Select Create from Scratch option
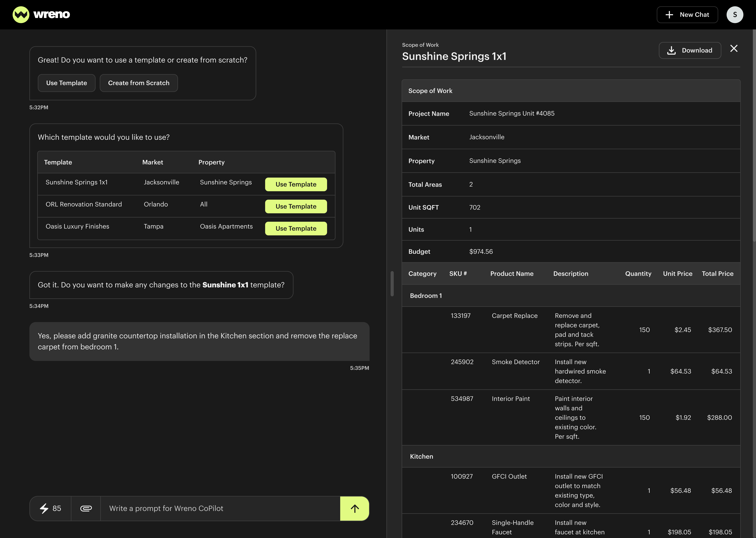 [139, 83]
